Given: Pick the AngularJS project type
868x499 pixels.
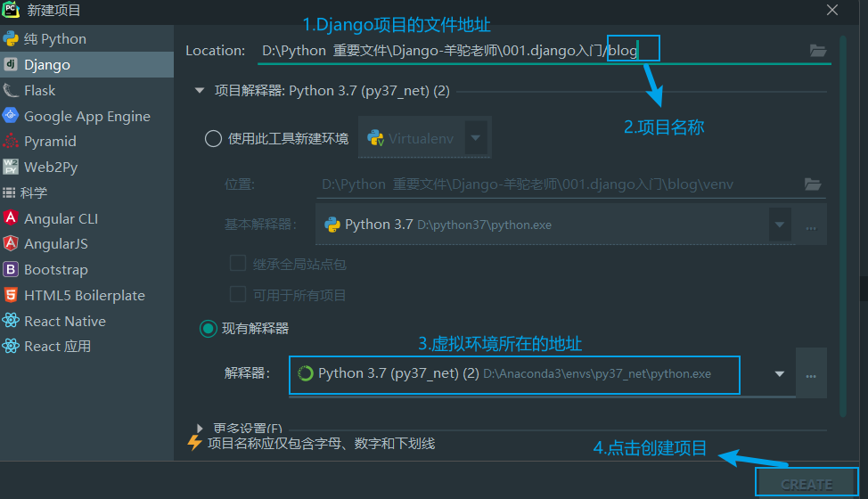Looking at the screenshot, I should pos(87,243).
